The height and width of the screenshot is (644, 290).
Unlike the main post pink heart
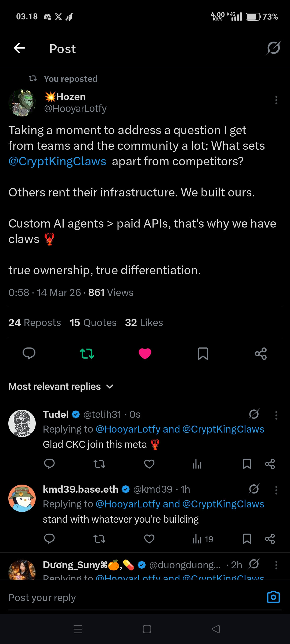click(x=145, y=353)
